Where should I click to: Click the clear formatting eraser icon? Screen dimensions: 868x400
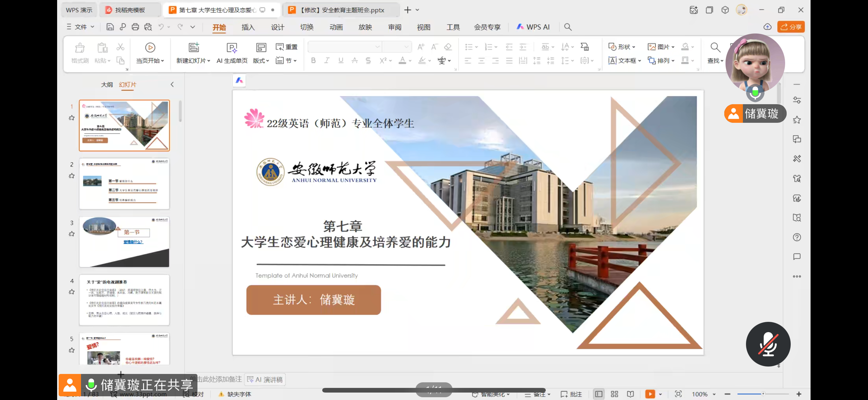[x=448, y=47]
